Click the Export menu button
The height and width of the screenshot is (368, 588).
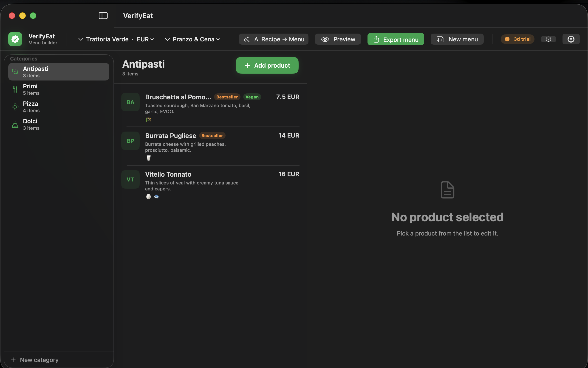click(396, 39)
